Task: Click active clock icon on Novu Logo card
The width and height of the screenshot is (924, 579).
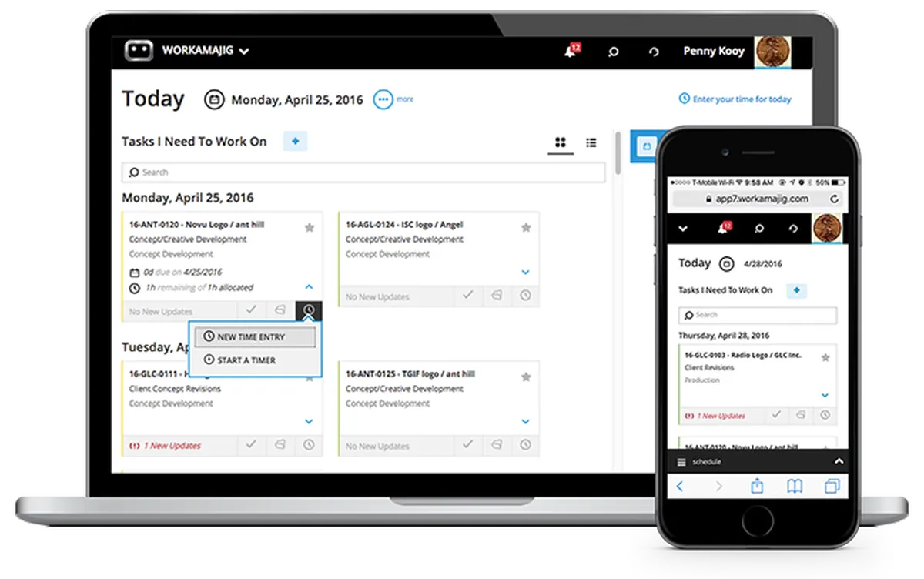Action: click(x=309, y=310)
